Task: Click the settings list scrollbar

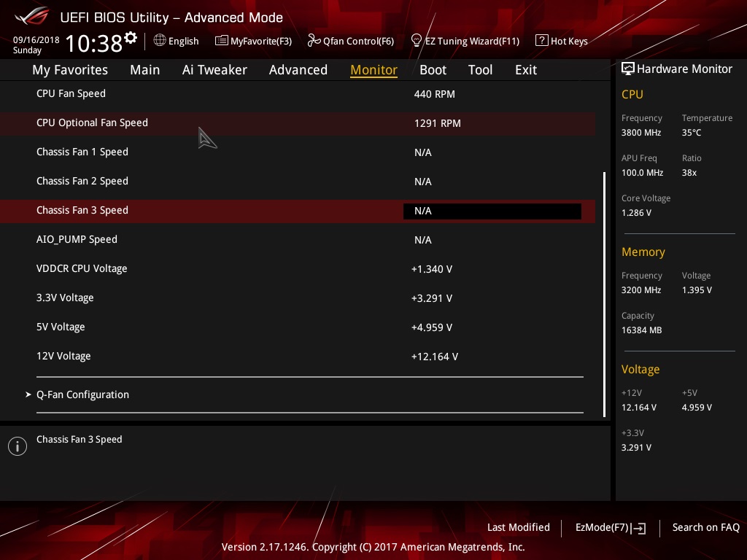Action: pyautogui.click(x=605, y=295)
